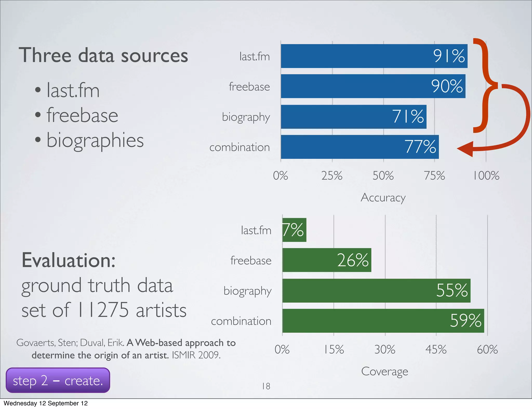
Task: Select the combination 77% accuracy bar
Action: (360, 147)
